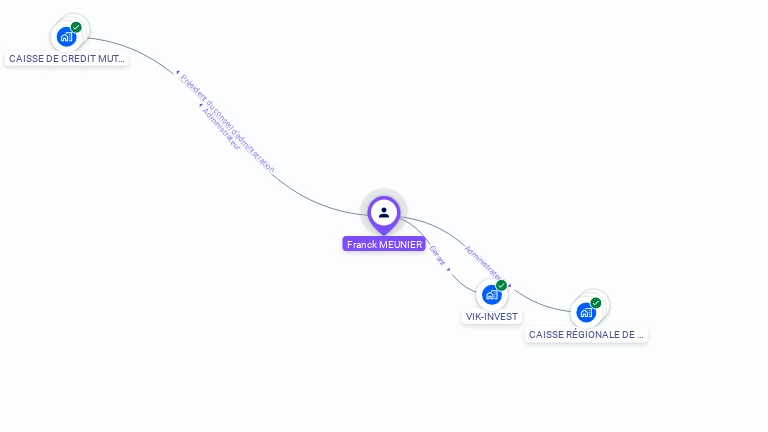
Task: Select Administrateur label toward CAISSE RÉGIONALE DE...
Action: (x=483, y=263)
